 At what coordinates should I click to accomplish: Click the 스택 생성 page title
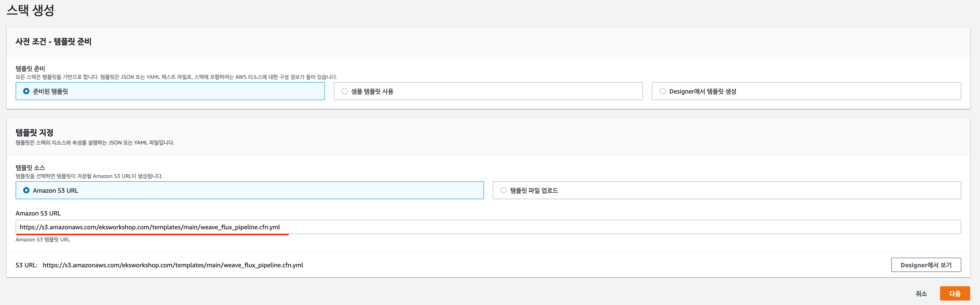click(30, 10)
